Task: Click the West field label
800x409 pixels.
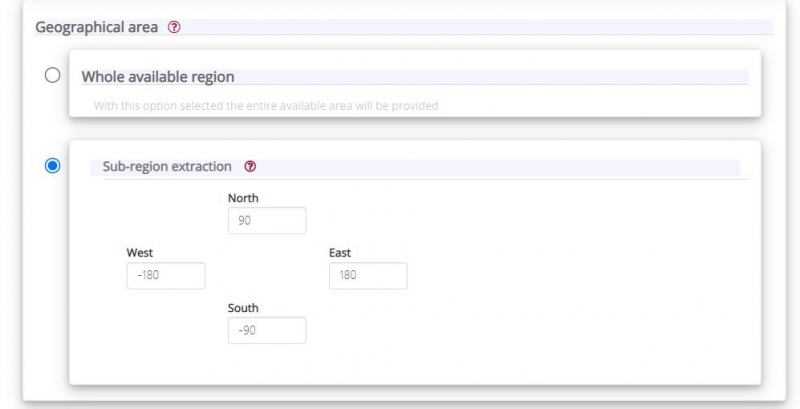Action: [x=140, y=253]
